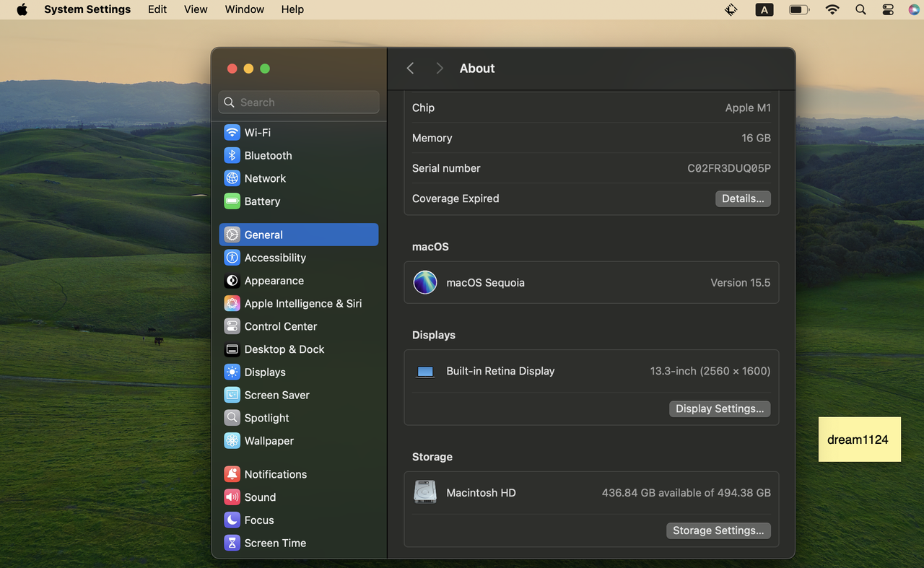Click the Coverage Expired label
The height and width of the screenshot is (568, 924).
(x=456, y=198)
